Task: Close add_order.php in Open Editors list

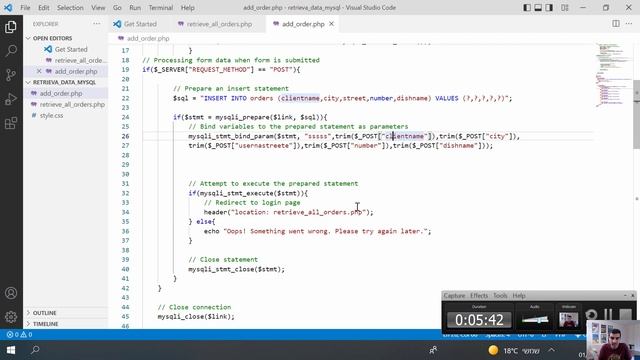Action: [x=39, y=71]
